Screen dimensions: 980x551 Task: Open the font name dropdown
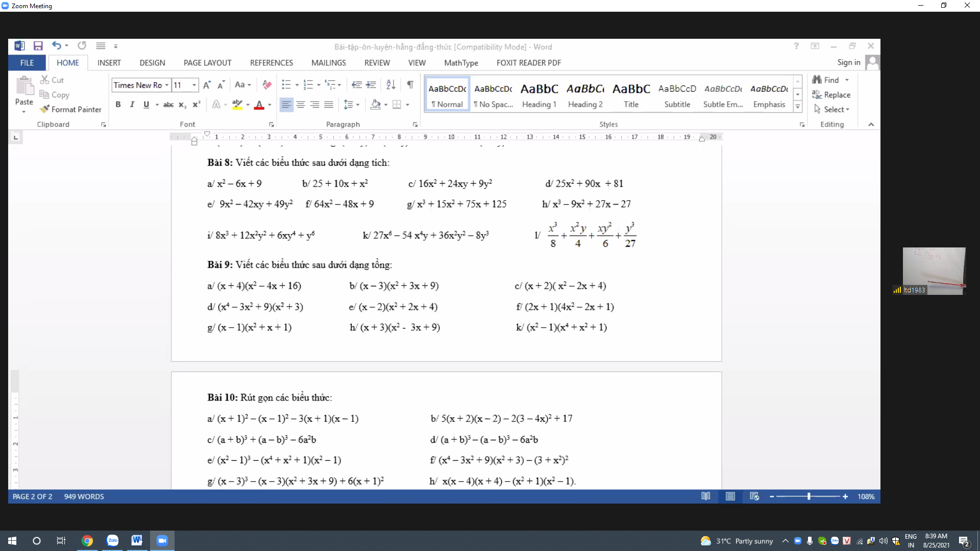(167, 85)
